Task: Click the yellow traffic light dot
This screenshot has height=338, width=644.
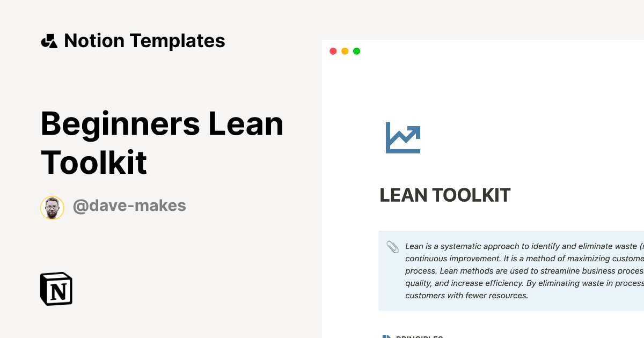Action: (345, 51)
